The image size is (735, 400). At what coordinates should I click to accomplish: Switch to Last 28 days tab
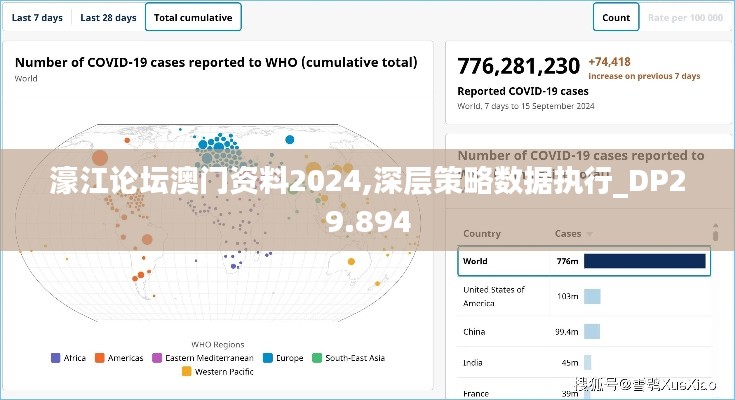pyautogui.click(x=108, y=18)
